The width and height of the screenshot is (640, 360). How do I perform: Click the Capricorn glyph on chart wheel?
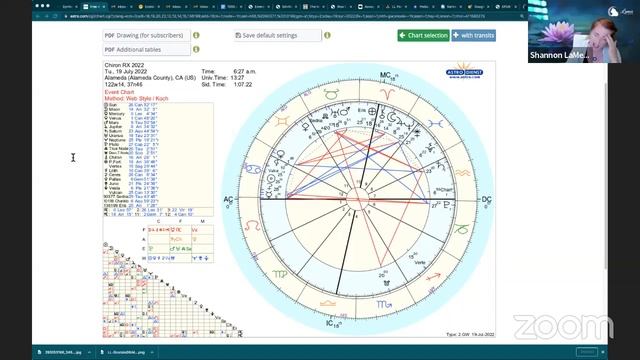[x=462, y=229]
